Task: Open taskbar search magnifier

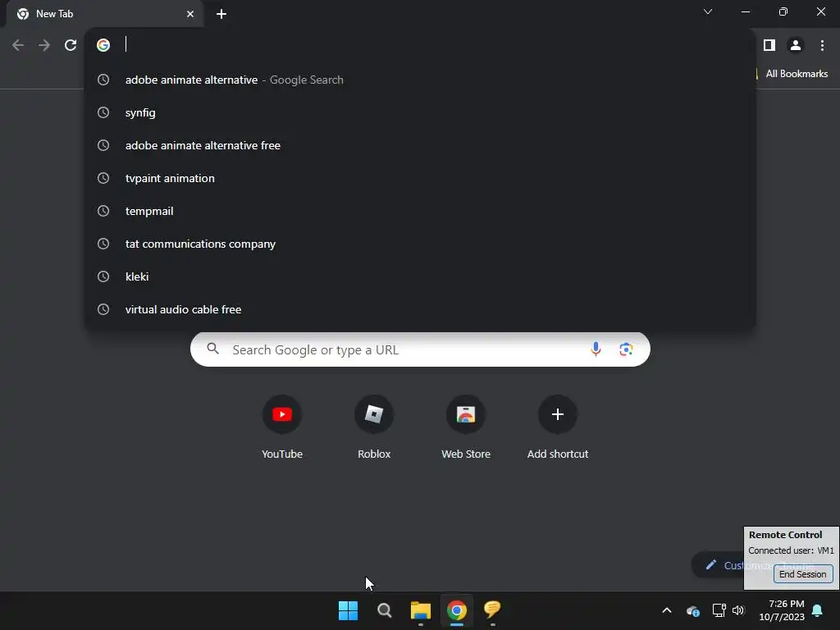Action: pos(384,610)
